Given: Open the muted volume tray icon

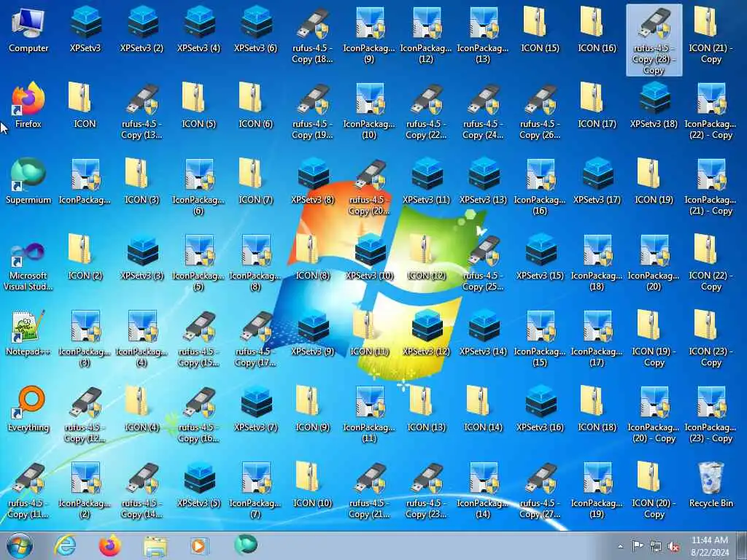Looking at the screenshot, I should [673, 546].
